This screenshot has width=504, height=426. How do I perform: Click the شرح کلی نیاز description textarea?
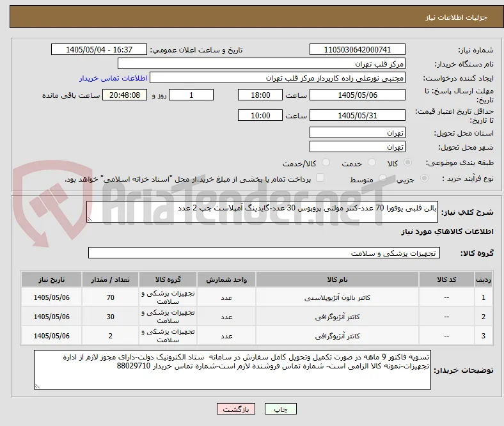coord(262,212)
